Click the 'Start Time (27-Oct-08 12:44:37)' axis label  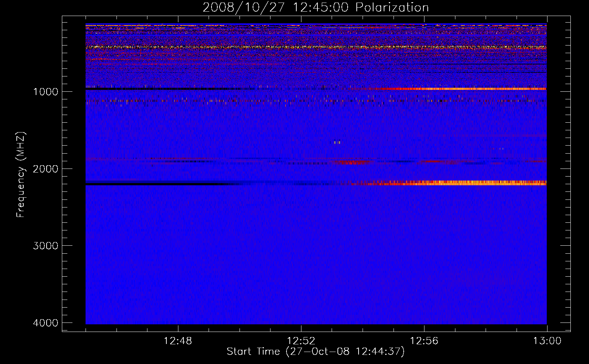click(x=316, y=352)
